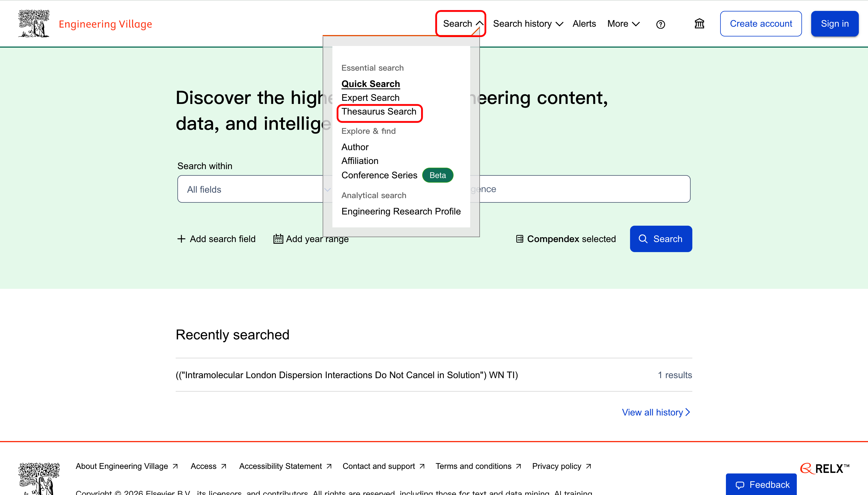Screen dimensions: 868x495
Task: Choose Expert Search menu entry
Action: pyautogui.click(x=370, y=98)
